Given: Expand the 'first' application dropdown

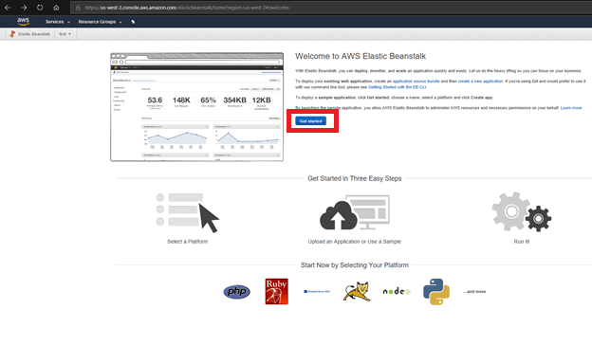Looking at the screenshot, I should coord(65,34).
